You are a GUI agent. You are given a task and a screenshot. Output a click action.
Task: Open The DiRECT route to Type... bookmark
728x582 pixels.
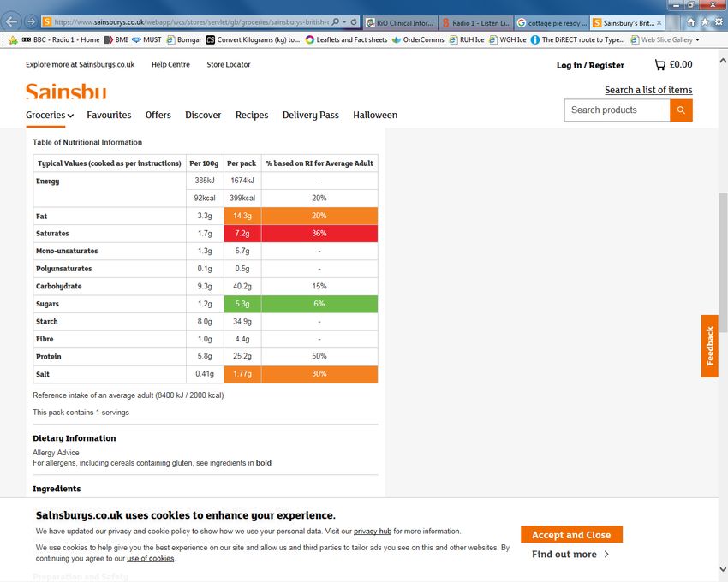(577, 40)
